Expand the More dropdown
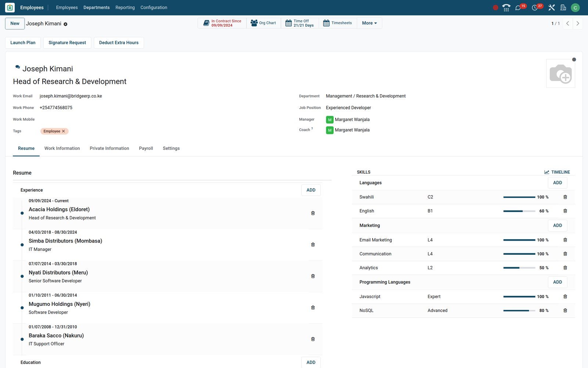This screenshot has height=368, width=588. [x=369, y=23]
